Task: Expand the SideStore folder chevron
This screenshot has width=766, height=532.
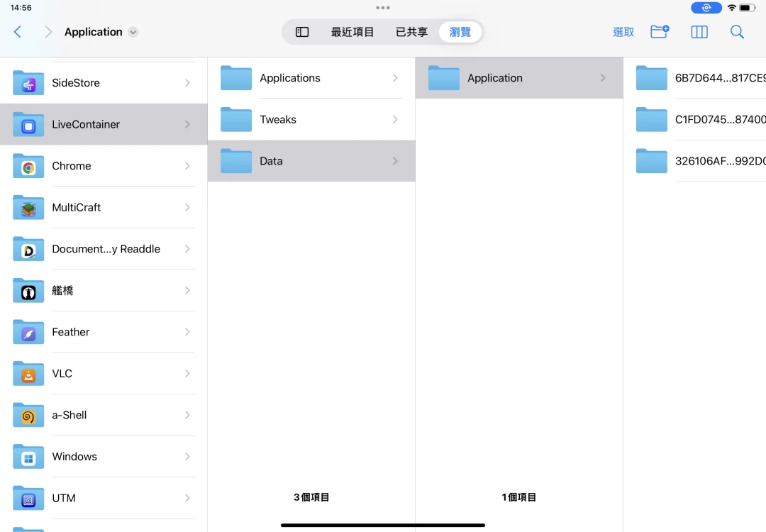Action: tap(187, 83)
